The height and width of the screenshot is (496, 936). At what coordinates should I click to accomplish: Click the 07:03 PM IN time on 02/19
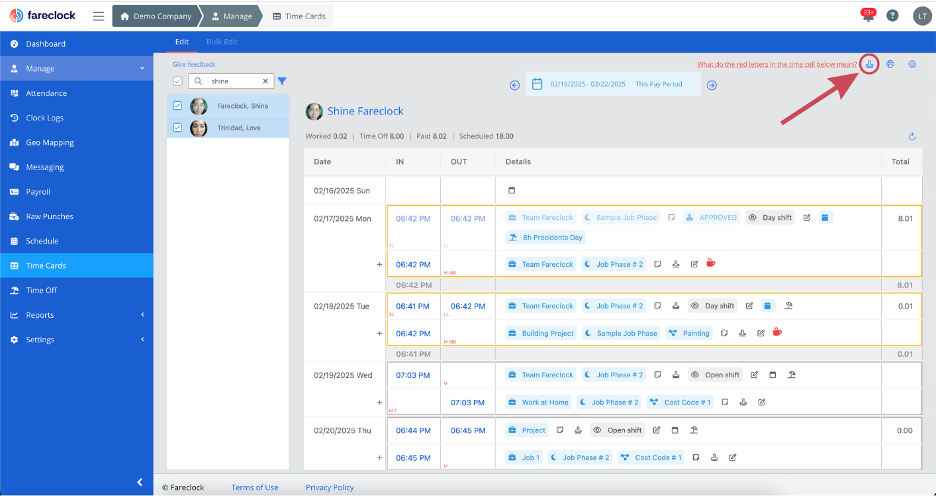click(x=413, y=375)
